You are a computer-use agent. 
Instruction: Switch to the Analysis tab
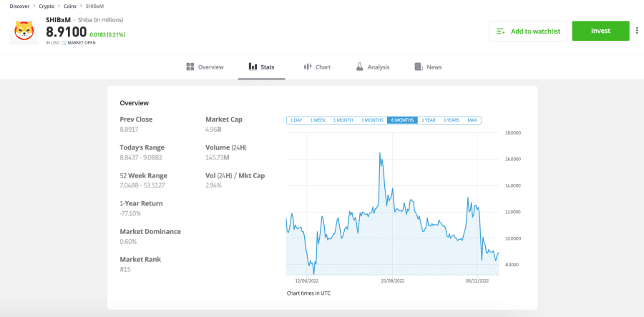(373, 67)
